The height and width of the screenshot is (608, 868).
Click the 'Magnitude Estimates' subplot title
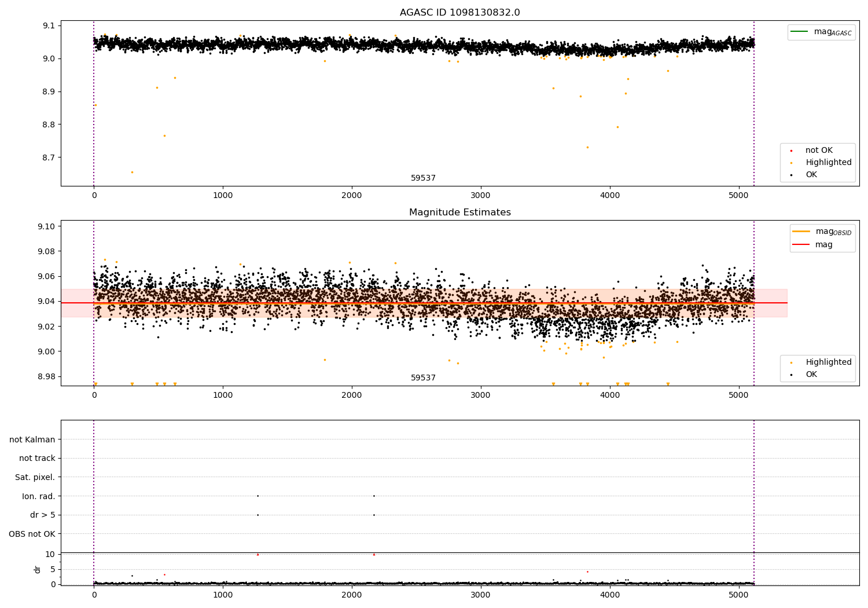tap(459, 213)
